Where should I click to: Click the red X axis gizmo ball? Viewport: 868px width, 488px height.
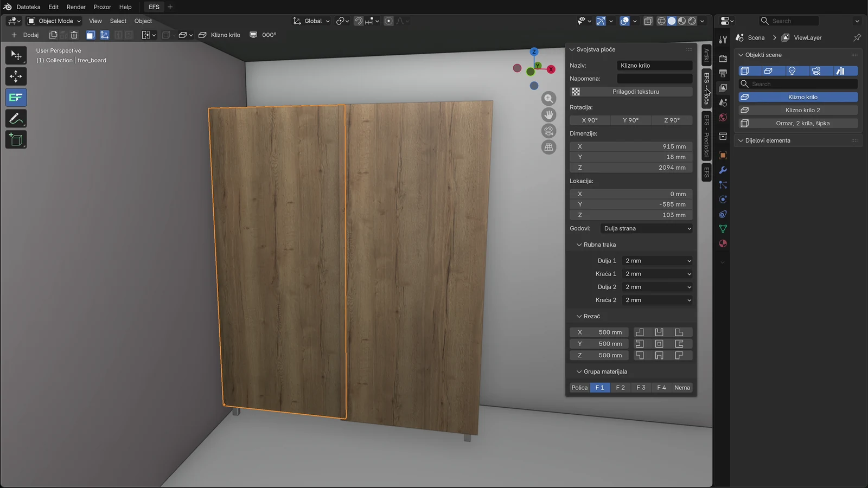point(551,69)
